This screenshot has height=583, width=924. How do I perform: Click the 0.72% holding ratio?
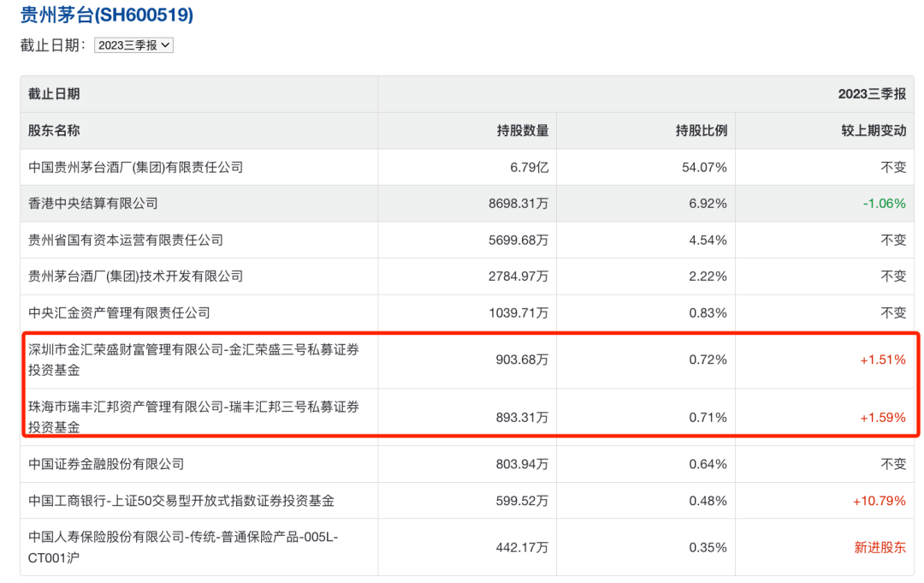(x=708, y=360)
